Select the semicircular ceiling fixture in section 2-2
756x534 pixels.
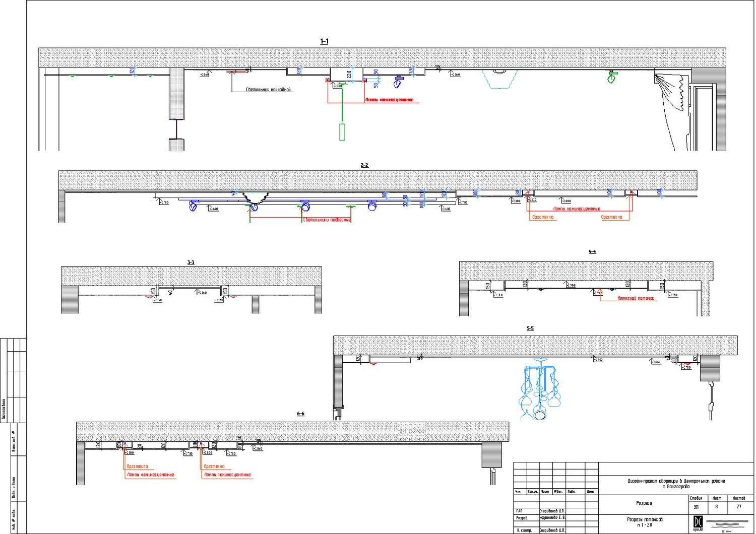255,197
